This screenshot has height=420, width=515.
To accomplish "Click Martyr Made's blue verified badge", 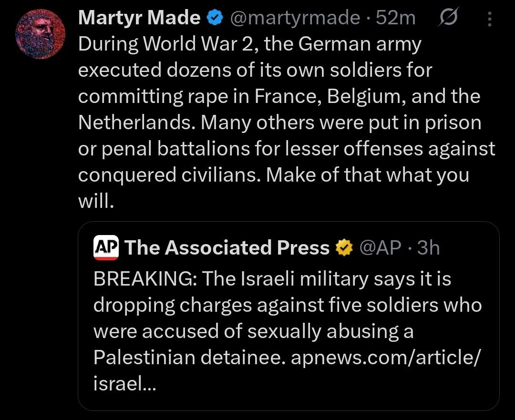I will pyautogui.click(x=215, y=19).
